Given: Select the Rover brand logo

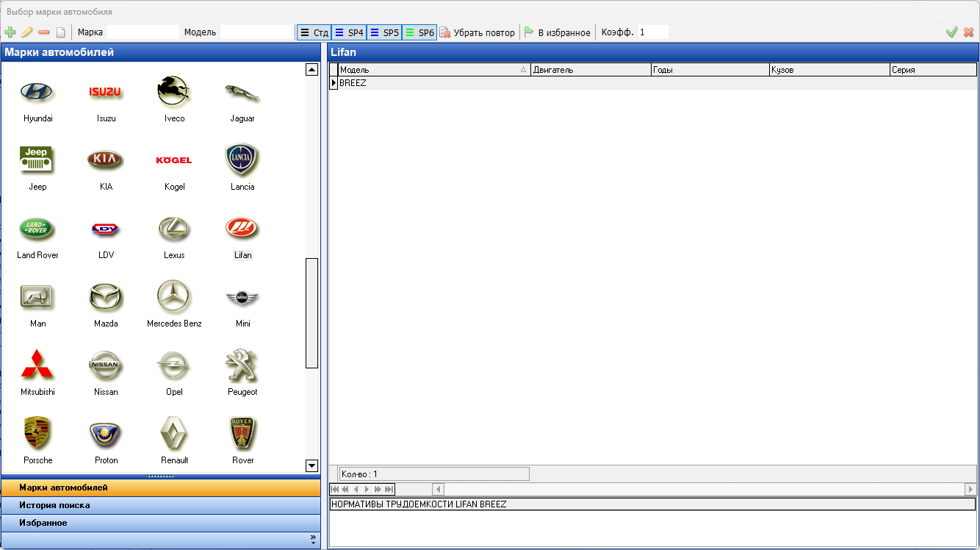Looking at the screenshot, I should [x=242, y=434].
